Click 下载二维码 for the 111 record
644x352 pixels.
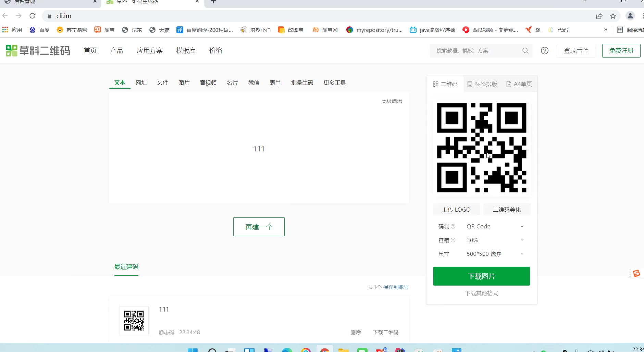[x=386, y=332]
